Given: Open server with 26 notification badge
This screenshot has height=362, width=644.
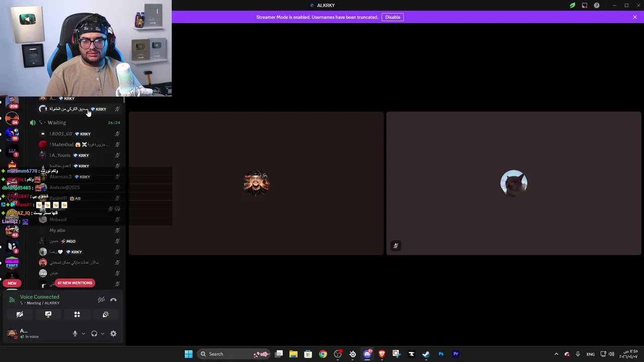Looking at the screenshot, I should [x=12, y=119].
